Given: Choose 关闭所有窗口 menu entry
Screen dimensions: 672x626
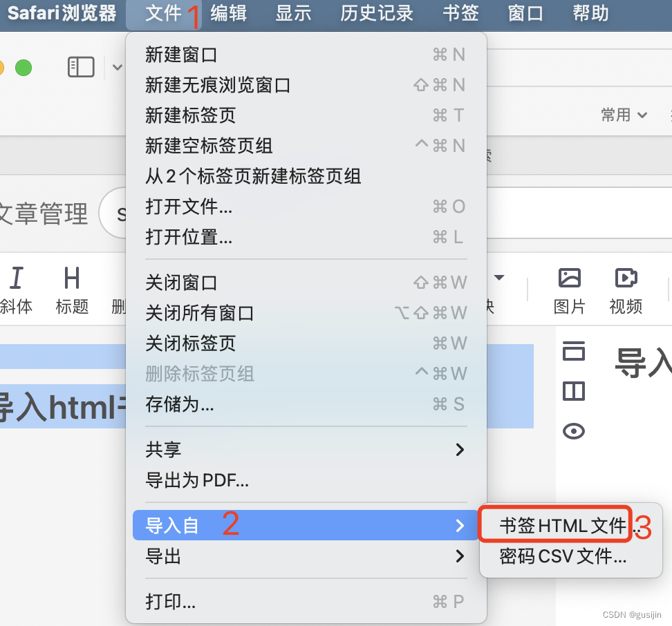Looking at the screenshot, I should click(x=306, y=314).
